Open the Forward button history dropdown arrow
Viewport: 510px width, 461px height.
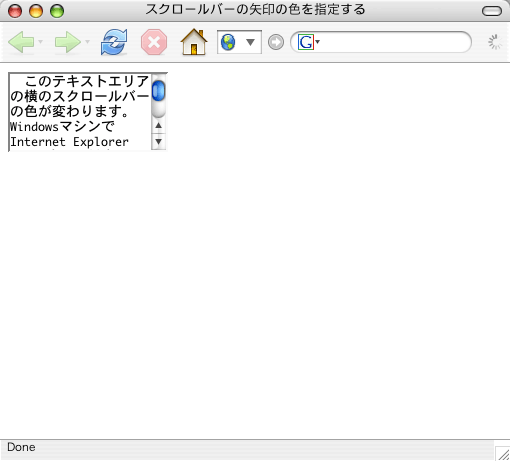(87, 42)
